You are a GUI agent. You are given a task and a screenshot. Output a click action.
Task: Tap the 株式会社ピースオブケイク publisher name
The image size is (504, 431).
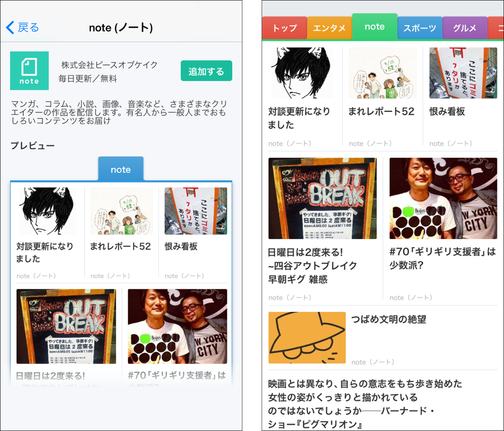point(109,65)
